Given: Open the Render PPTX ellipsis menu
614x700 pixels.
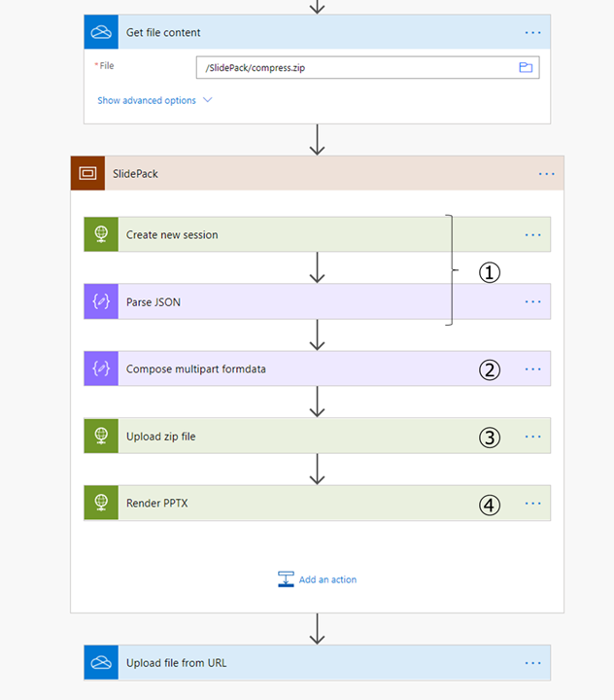Looking at the screenshot, I should coord(532,504).
